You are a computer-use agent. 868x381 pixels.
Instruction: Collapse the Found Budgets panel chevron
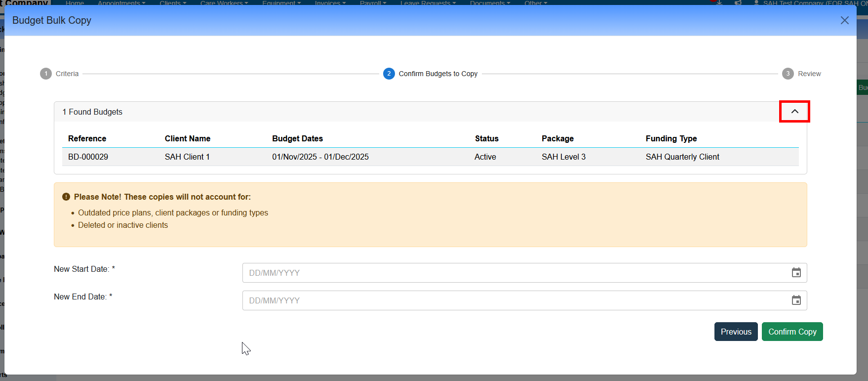794,112
